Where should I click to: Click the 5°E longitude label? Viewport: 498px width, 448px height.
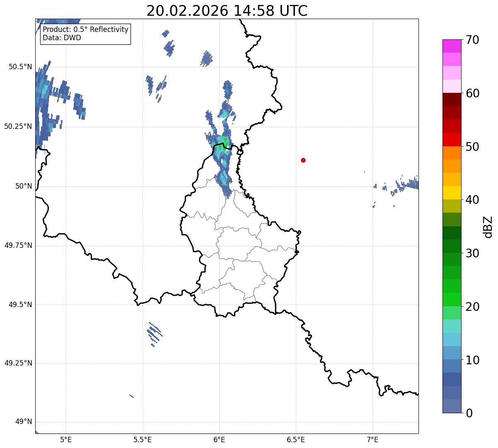pos(66,439)
